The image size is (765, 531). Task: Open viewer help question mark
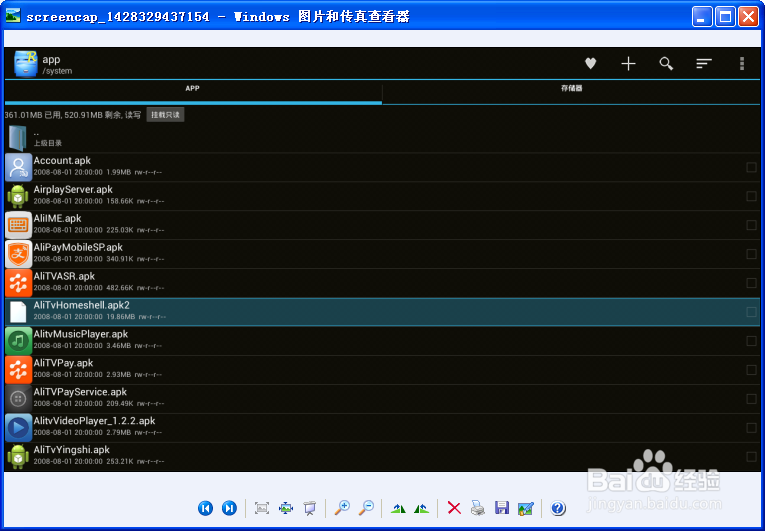(x=558, y=508)
